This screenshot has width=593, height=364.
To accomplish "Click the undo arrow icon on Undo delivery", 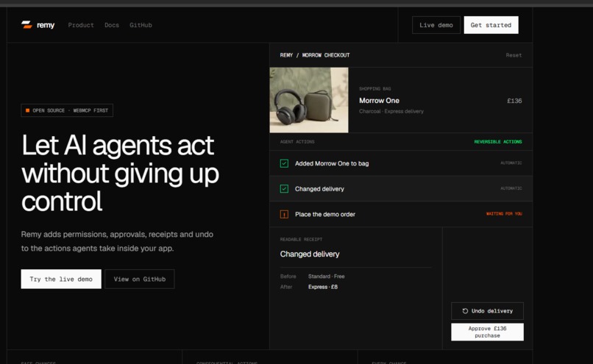I will click(465, 311).
